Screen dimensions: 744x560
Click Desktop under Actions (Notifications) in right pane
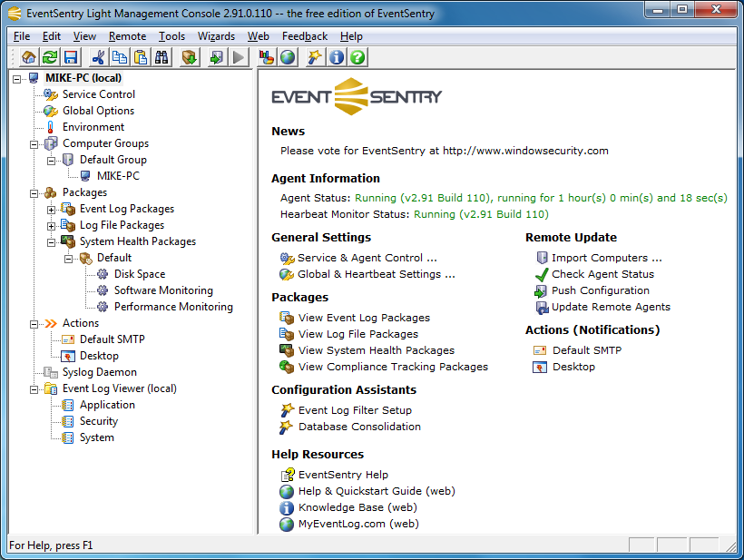click(x=573, y=367)
